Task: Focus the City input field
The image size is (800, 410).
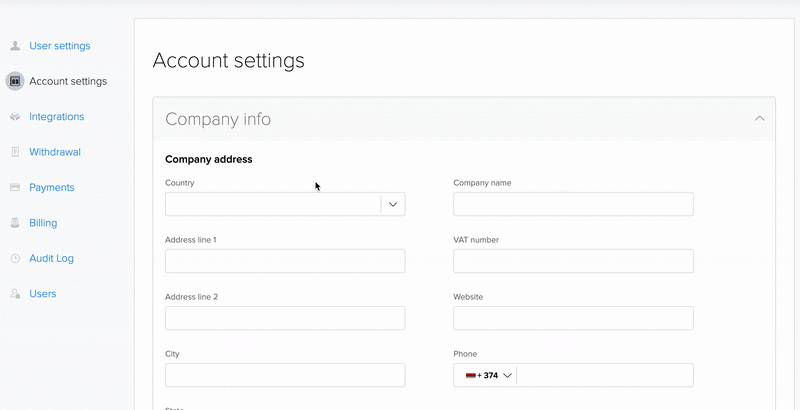Action: coord(285,375)
